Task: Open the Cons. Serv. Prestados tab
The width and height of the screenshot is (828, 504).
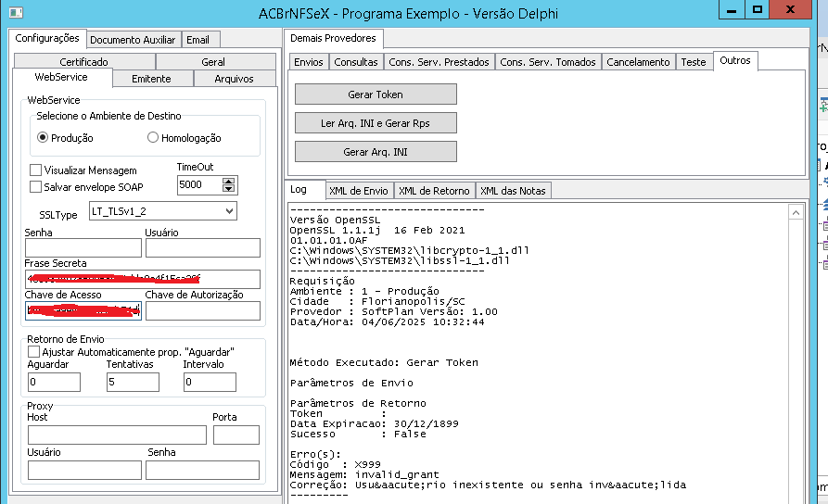Action: [439, 62]
